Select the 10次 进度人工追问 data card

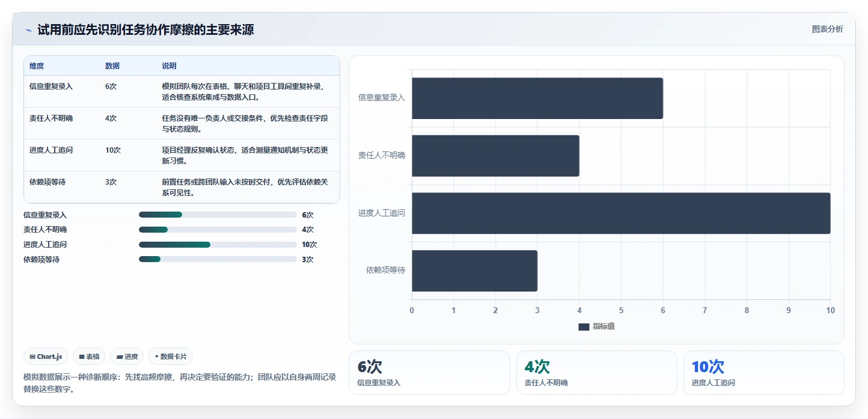[764, 373]
